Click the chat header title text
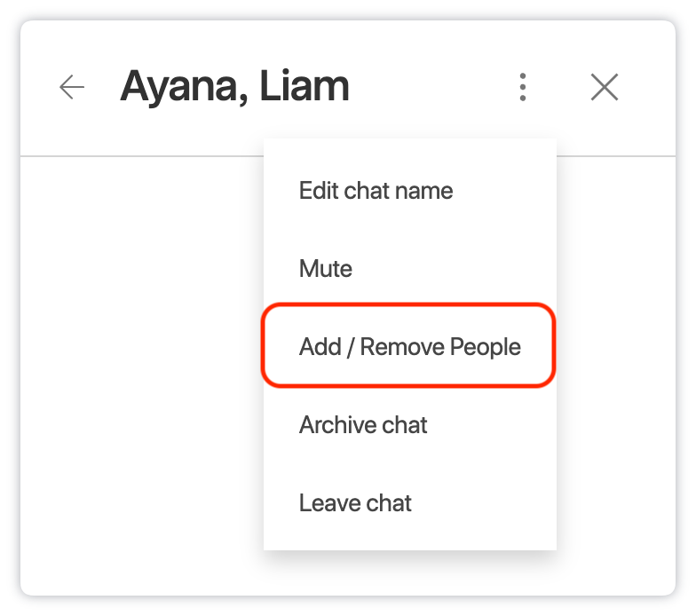Screen dimensions: 696x616 [234, 87]
